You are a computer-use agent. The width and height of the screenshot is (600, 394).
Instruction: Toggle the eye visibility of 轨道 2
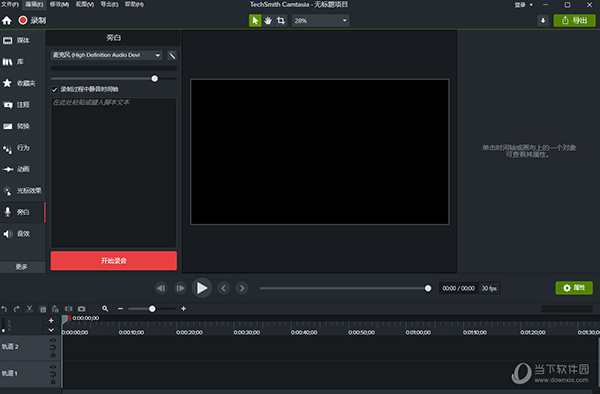tap(53, 340)
